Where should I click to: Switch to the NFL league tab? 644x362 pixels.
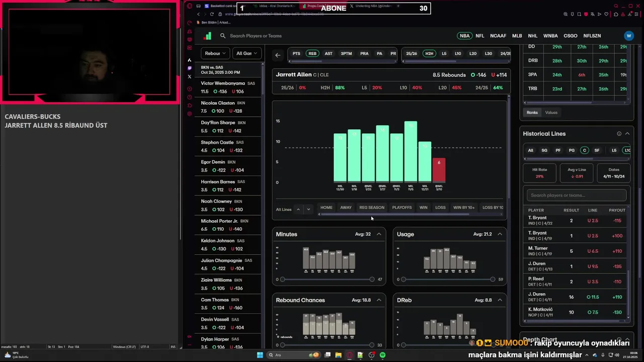pyautogui.click(x=480, y=36)
